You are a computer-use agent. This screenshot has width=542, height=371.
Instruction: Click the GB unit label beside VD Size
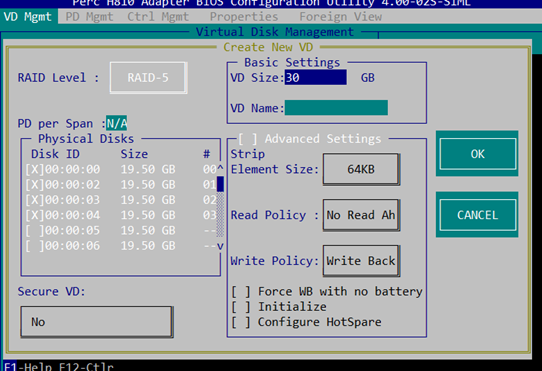[x=368, y=78]
